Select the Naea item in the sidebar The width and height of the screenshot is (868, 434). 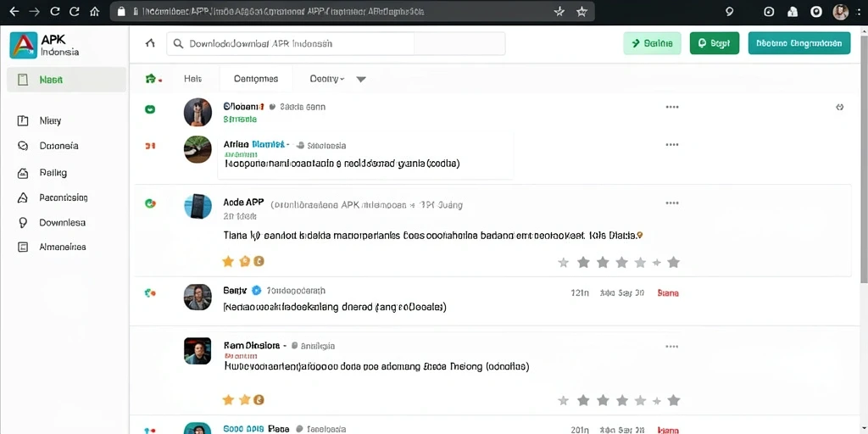pos(66,80)
